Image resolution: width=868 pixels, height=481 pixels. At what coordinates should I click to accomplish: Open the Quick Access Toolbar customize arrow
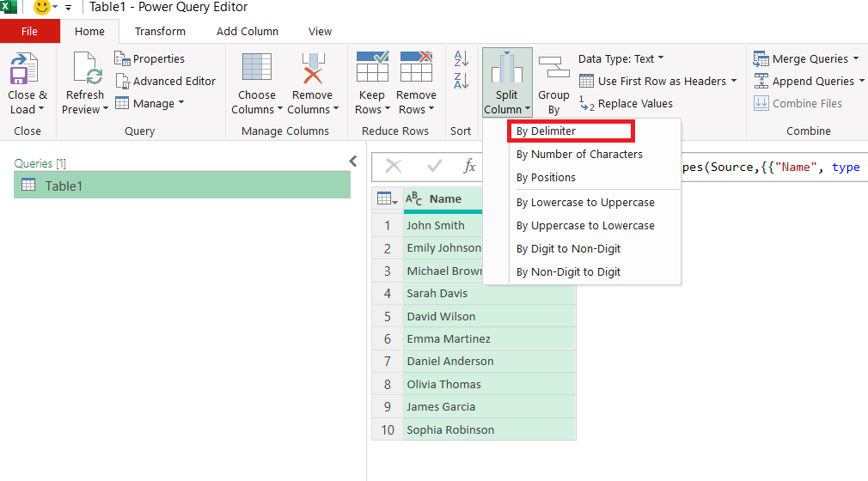point(68,8)
